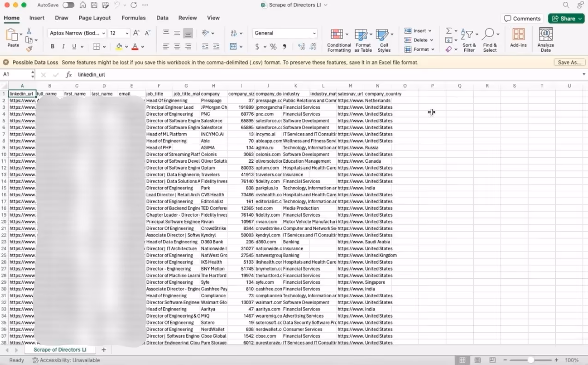Open Find & Select

(490, 41)
